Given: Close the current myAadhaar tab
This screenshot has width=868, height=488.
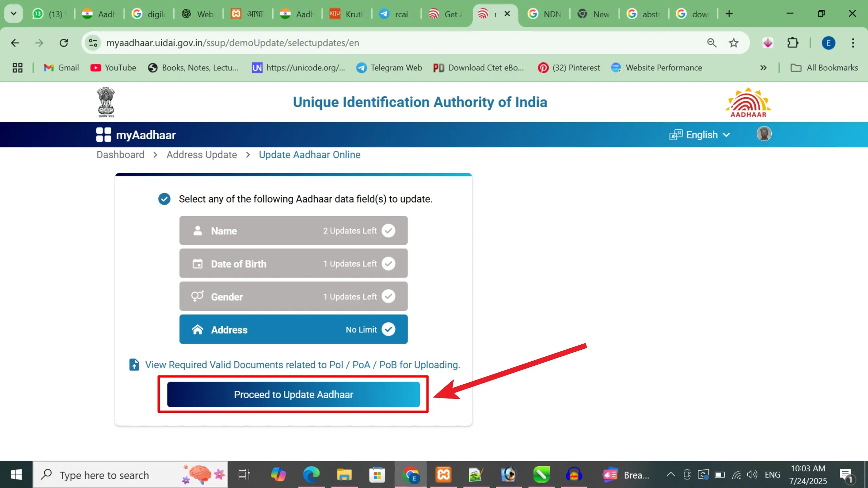Looking at the screenshot, I should [507, 14].
